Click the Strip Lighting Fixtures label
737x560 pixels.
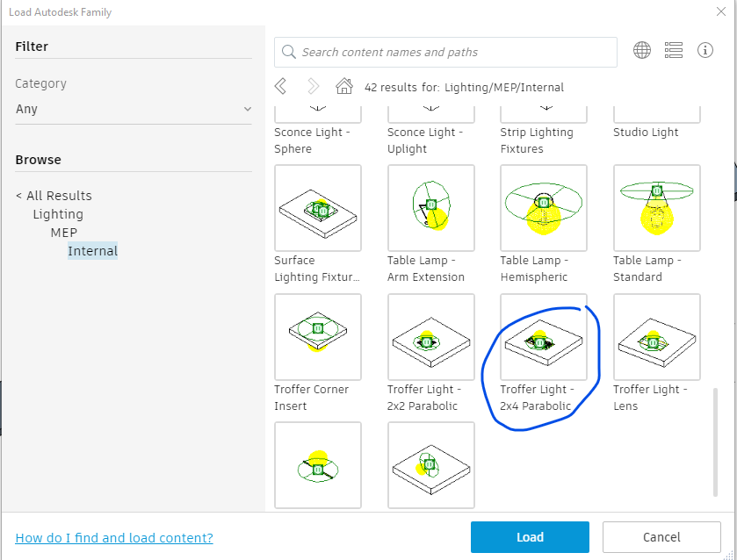click(x=537, y=140)
